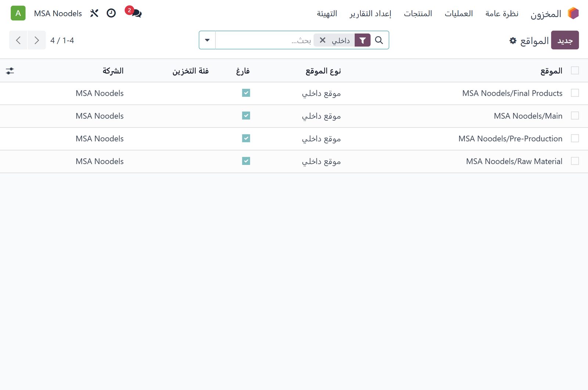588x390 pixels.
Task: Click the المخزون app title
Action: click(x=546, y=14)
